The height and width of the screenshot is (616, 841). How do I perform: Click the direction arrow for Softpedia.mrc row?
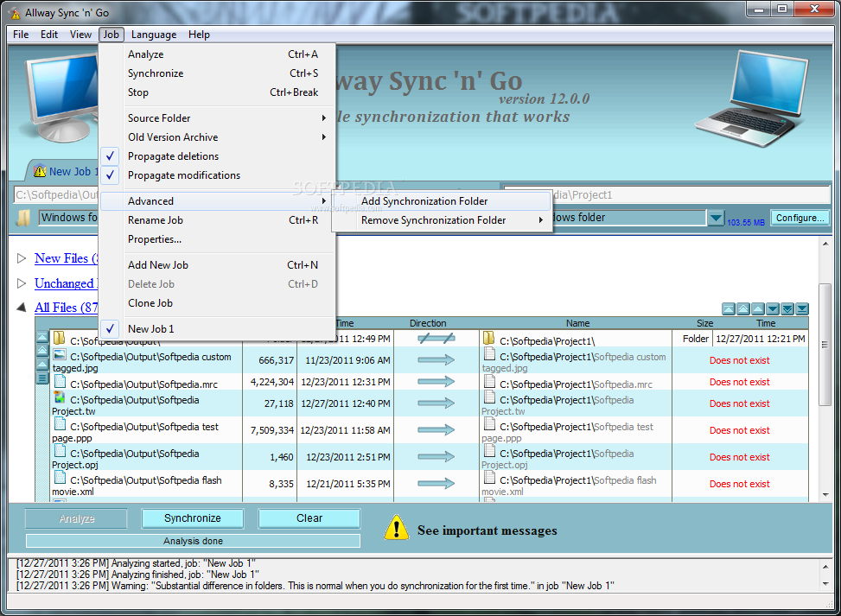(x=436, y=382)
